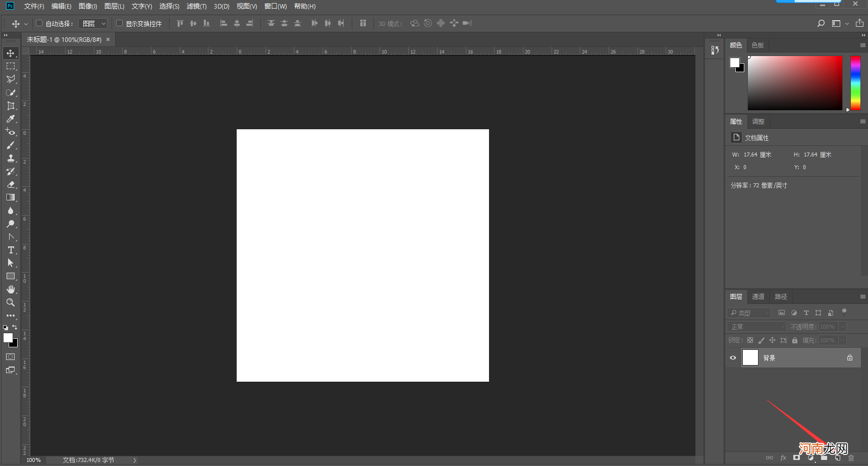Image resolution: width=868 pixels, height=466 pixels.
Task: Open the Move tool preset picker arrow
Action: pyautogui.click(x=26, y=24)
